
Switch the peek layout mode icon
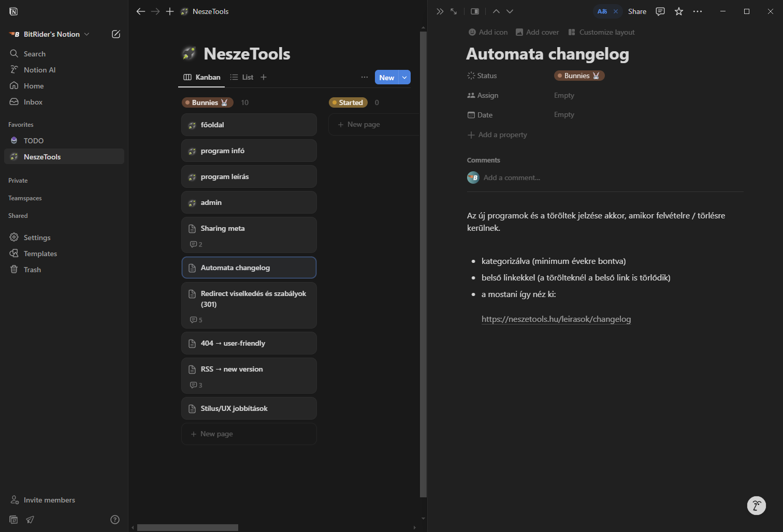[475, 11]
